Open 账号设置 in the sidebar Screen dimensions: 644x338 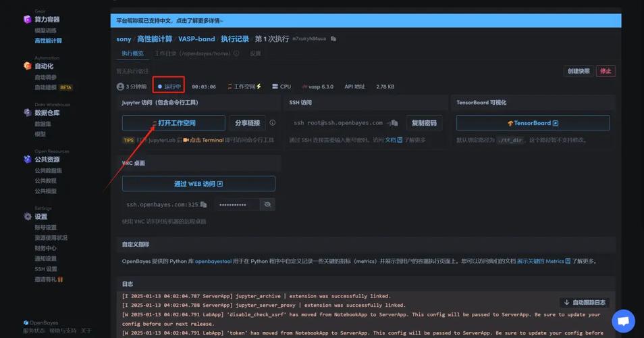(46, 227)
